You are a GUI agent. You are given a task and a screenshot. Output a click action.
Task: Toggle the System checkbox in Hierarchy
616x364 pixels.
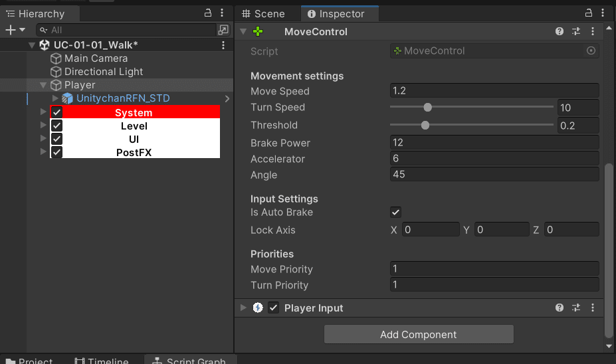click(56, 112)
